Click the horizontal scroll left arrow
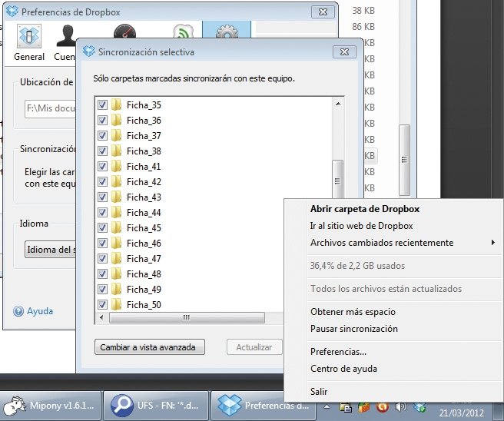The height and width of the screenshot is (421, 504). pos(101,317)
